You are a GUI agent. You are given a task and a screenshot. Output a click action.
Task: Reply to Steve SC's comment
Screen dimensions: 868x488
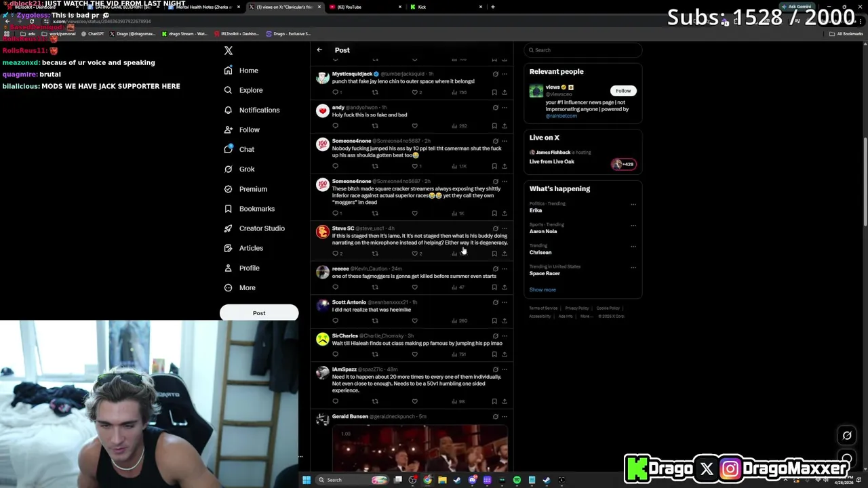335,253
